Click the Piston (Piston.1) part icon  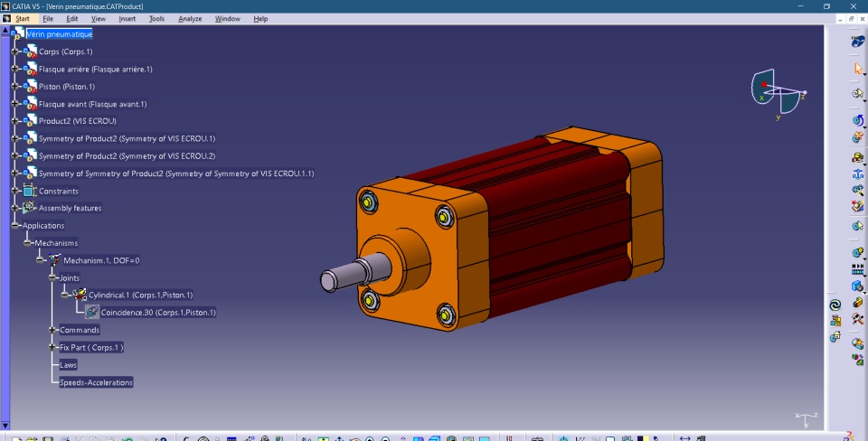tap(30, 87)
